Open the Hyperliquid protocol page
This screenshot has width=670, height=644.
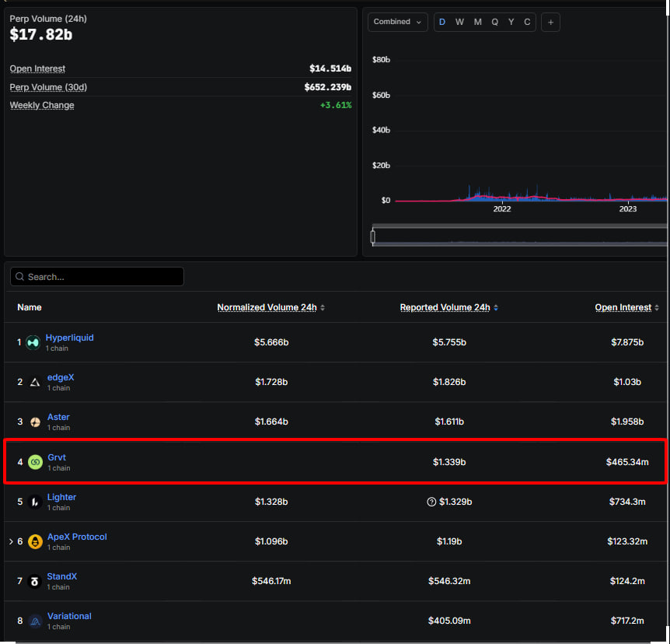(x=70, y=338)
